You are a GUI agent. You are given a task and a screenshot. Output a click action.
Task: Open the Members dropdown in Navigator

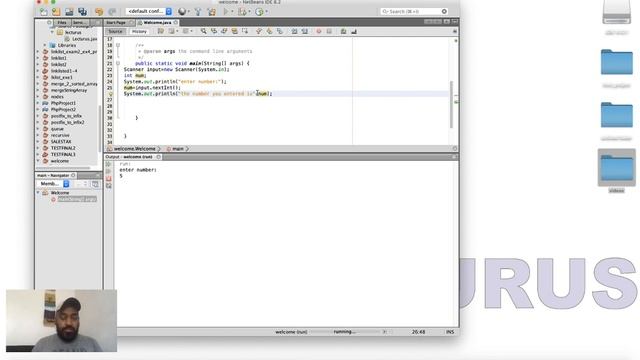55,184
